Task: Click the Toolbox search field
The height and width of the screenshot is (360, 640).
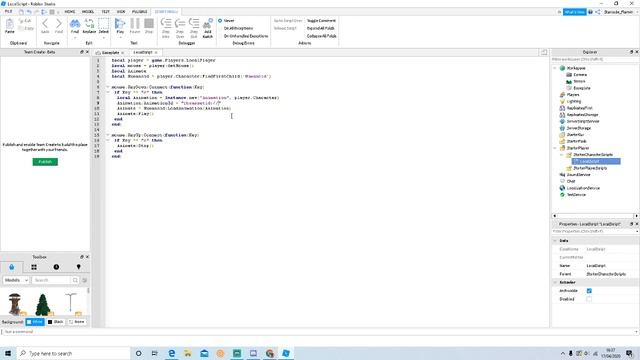Action: pos(51,280)
